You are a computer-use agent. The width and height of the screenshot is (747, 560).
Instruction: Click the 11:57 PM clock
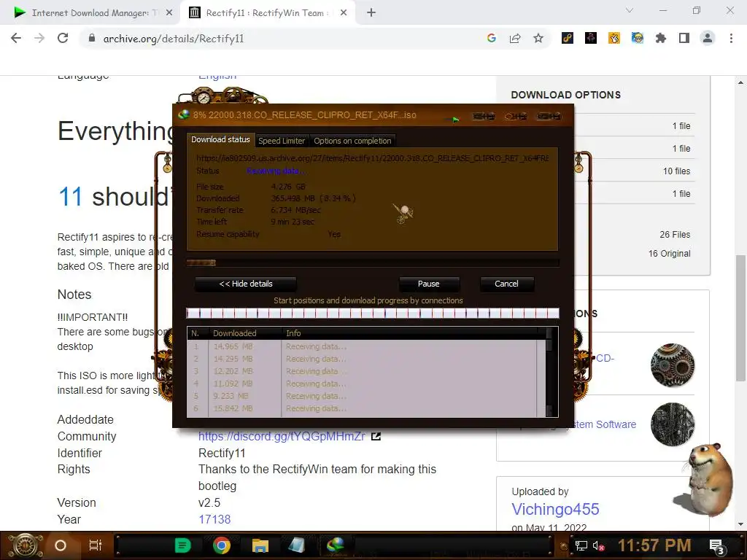654,545
